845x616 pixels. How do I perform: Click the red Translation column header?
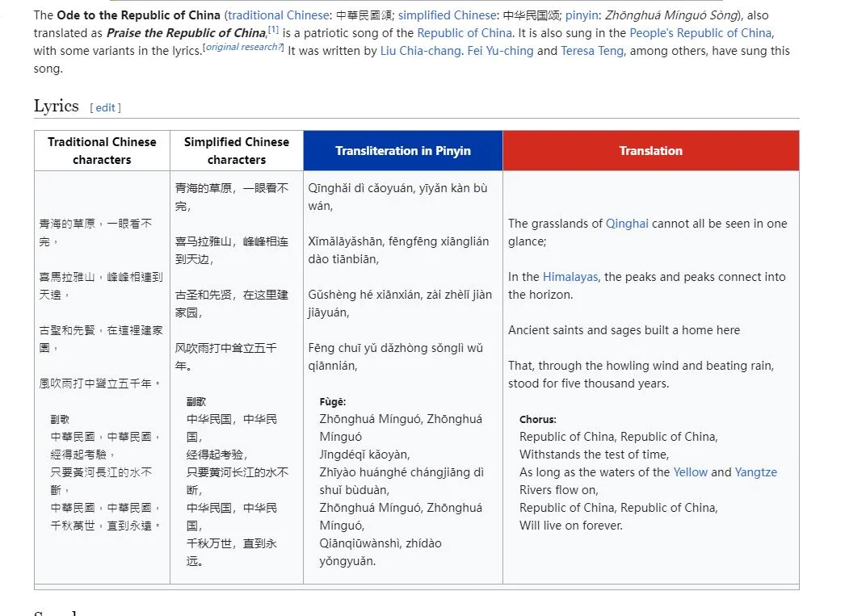tap(650, 151)
